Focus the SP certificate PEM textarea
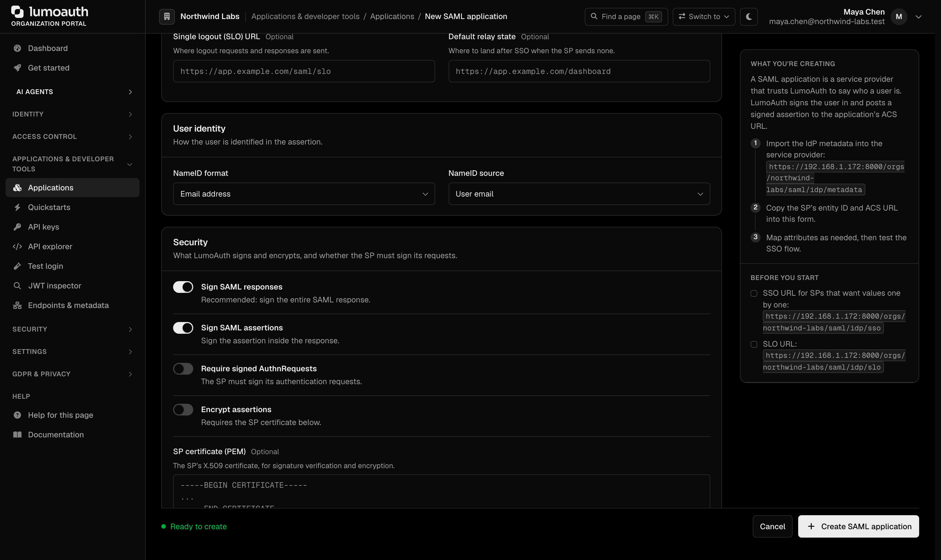The width and height of the screenshot is (941, 560). (441, 491)
